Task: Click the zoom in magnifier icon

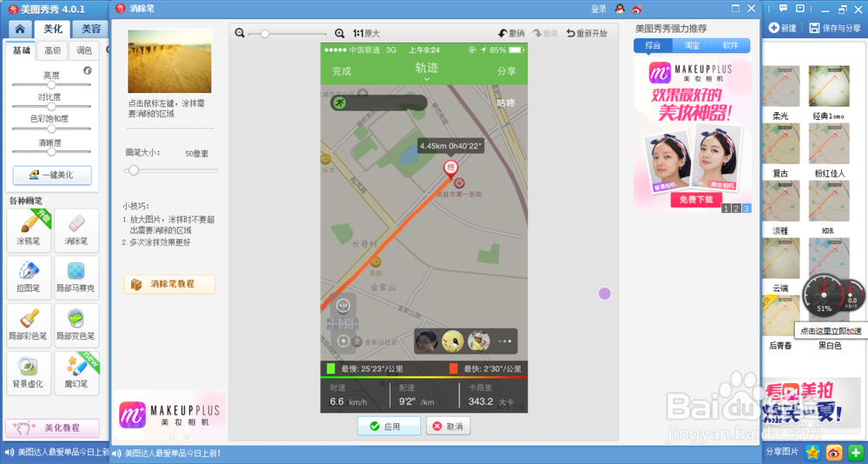Action: (x=340, y=33)
